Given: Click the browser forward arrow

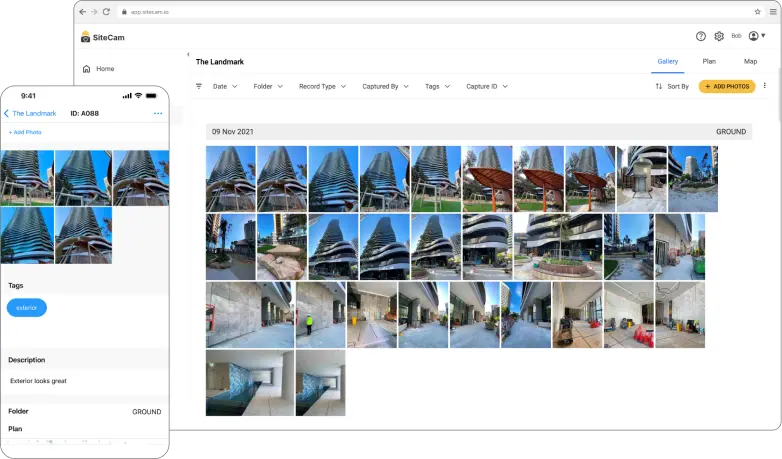Looking at the screenshot, I should click(94, 11).
